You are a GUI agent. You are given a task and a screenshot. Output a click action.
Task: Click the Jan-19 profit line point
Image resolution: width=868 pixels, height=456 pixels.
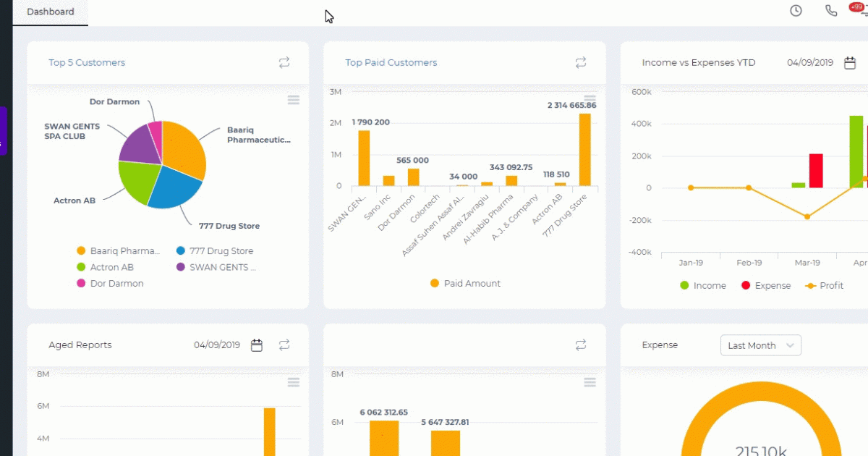coord(691,187)
